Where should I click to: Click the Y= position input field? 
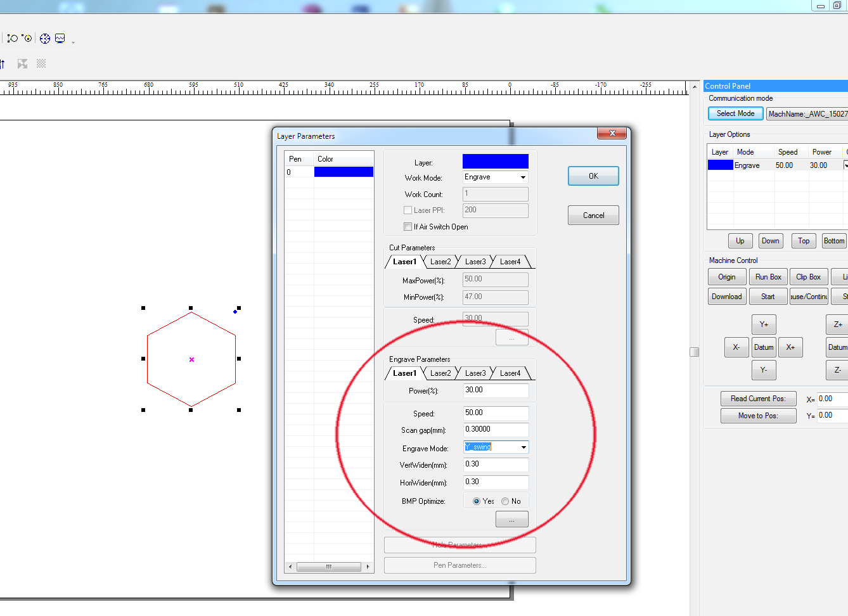click(x=833, y=416)
